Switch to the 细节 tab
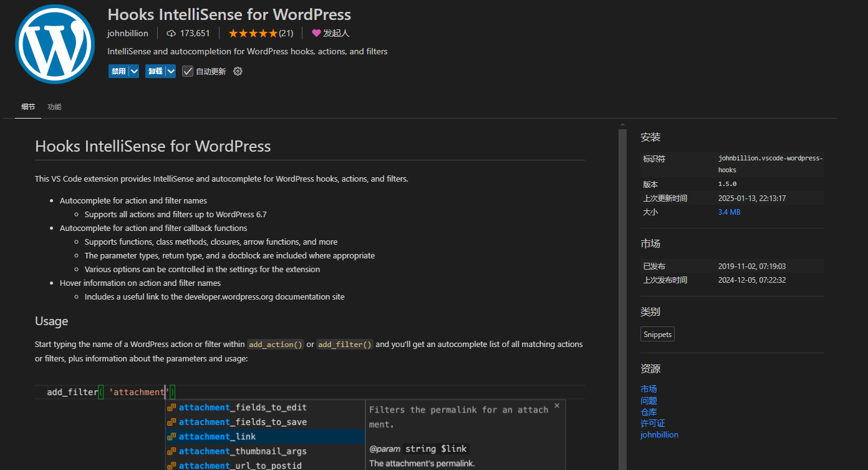Viewport: 868px width, 470px height. point(28,107)
